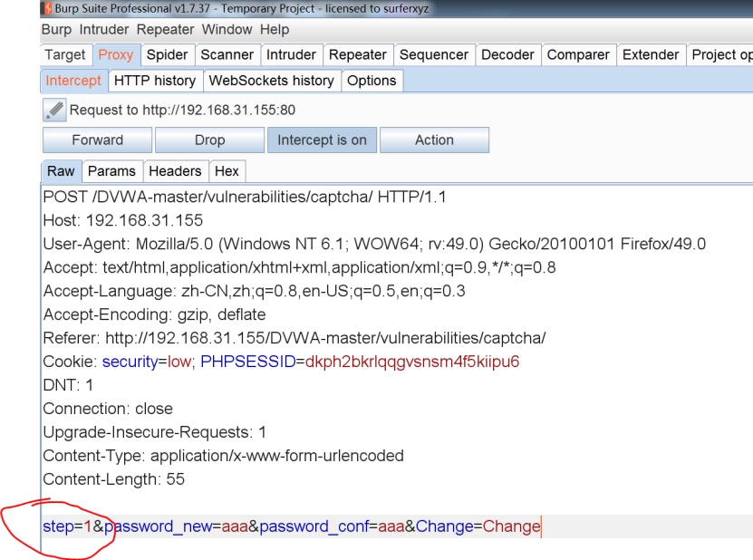Click the pencil edit icon beside the request target
This screenshot has height=560, width=753.
(x=54, y=110)
